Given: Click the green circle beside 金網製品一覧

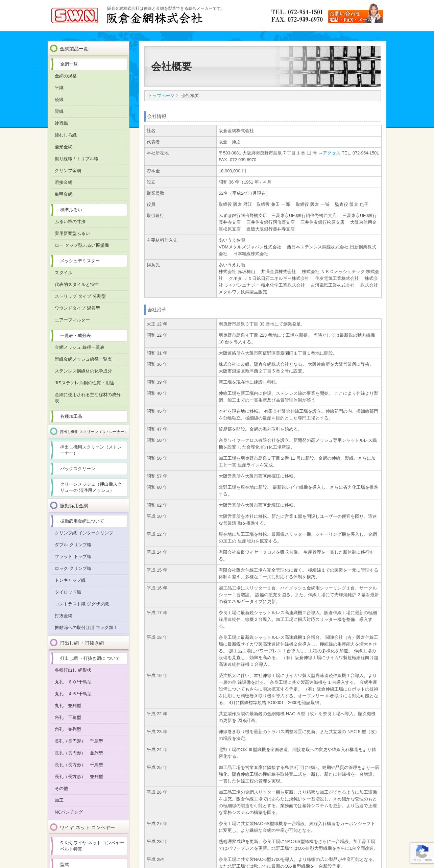Looking at the screenshot, I should tap(54, 49).
